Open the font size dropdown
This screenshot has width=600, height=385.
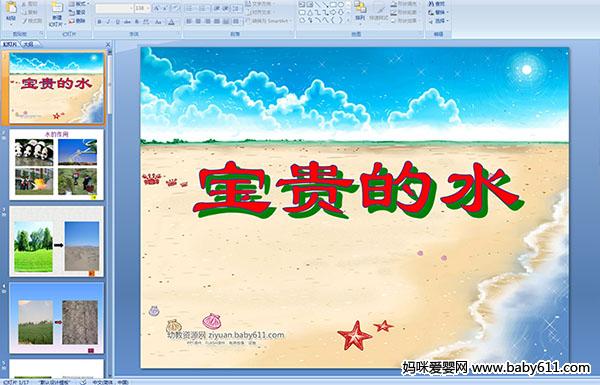click(148, 8)
